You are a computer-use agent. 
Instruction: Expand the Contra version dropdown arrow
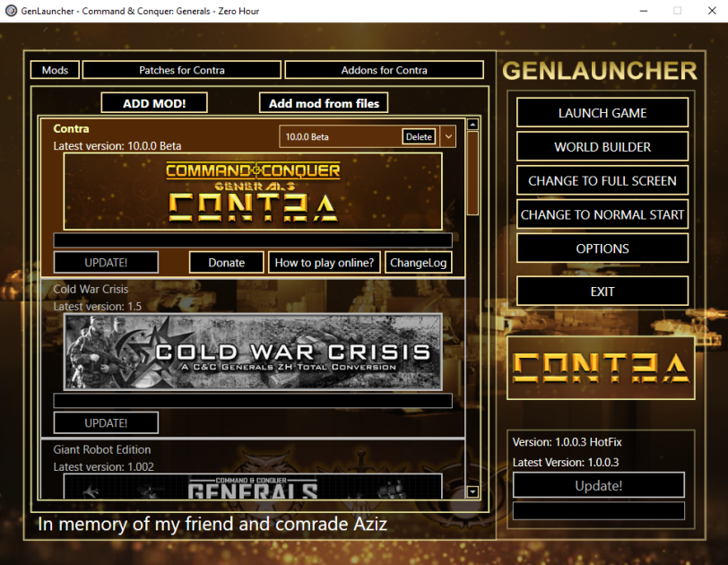[x=448, y=136]
